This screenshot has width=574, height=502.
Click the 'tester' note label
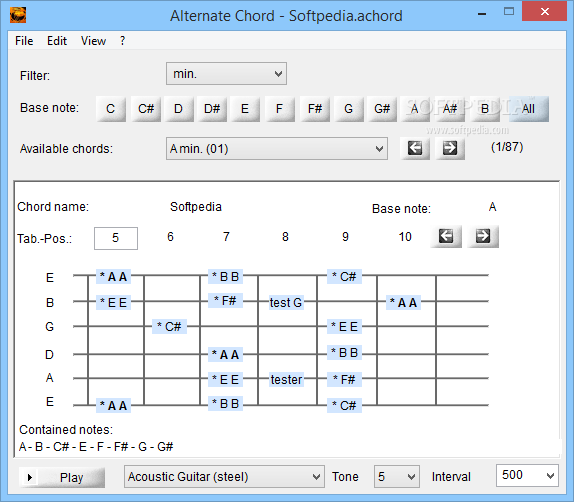click(287, 380)
